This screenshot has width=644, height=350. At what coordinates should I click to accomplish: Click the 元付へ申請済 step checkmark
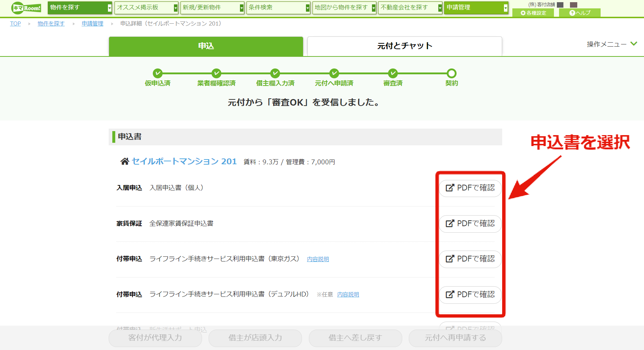[334, 73]
